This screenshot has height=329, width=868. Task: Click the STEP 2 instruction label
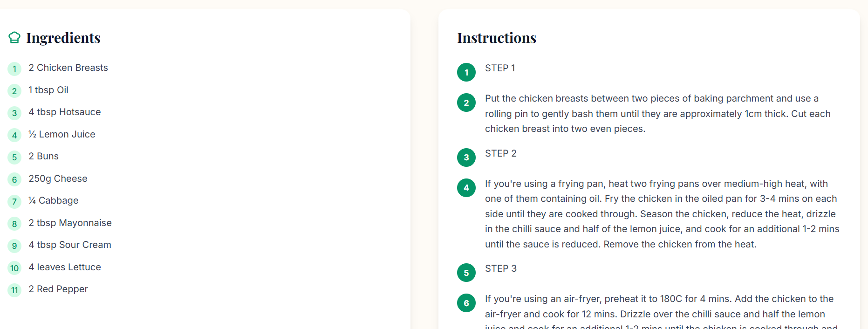(501, 153)
